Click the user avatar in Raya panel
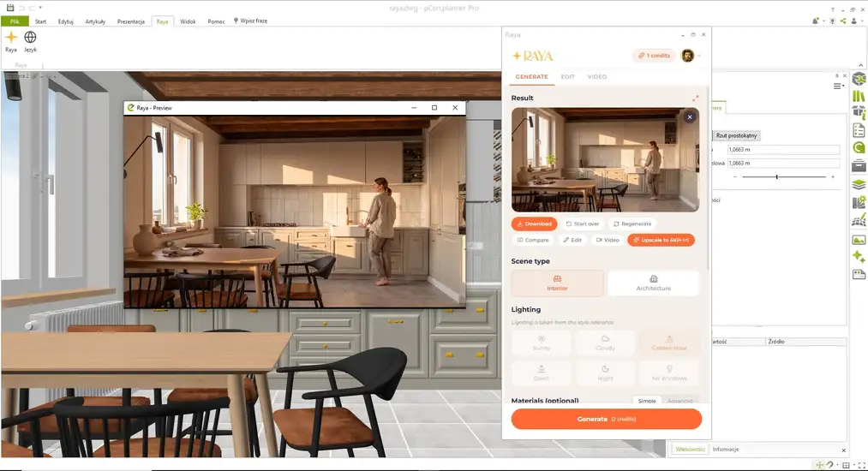 coord(687,56)
